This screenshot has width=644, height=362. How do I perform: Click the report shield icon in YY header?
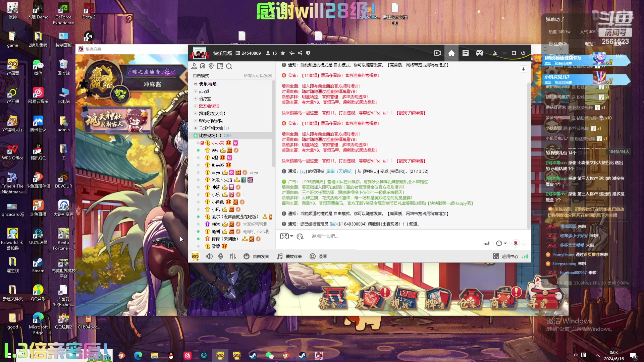pos(308,53)
